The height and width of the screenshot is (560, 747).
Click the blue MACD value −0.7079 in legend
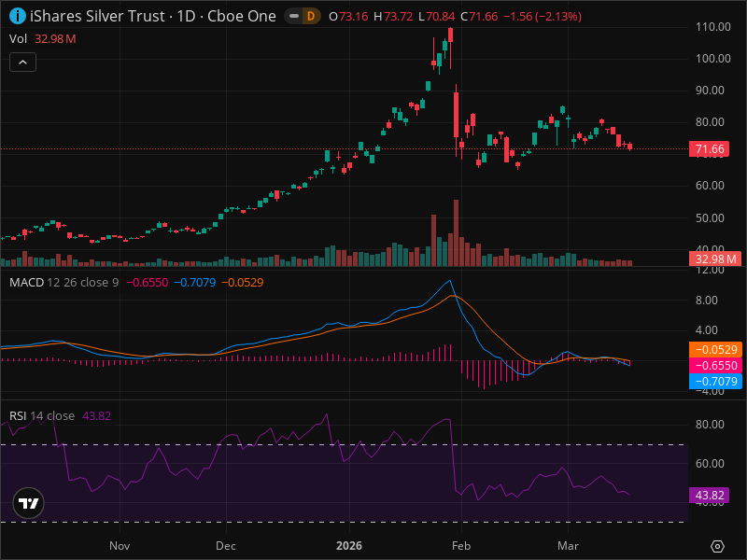pos(195,283)
